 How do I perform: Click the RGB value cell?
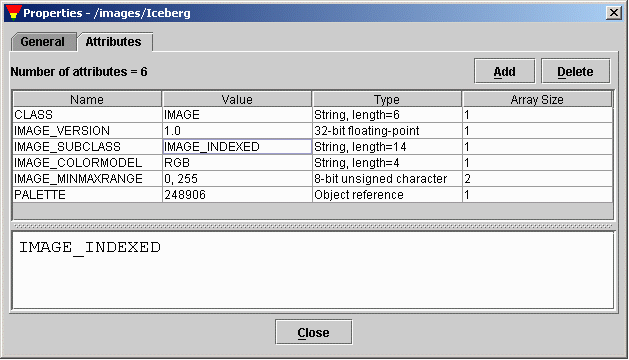237,163
